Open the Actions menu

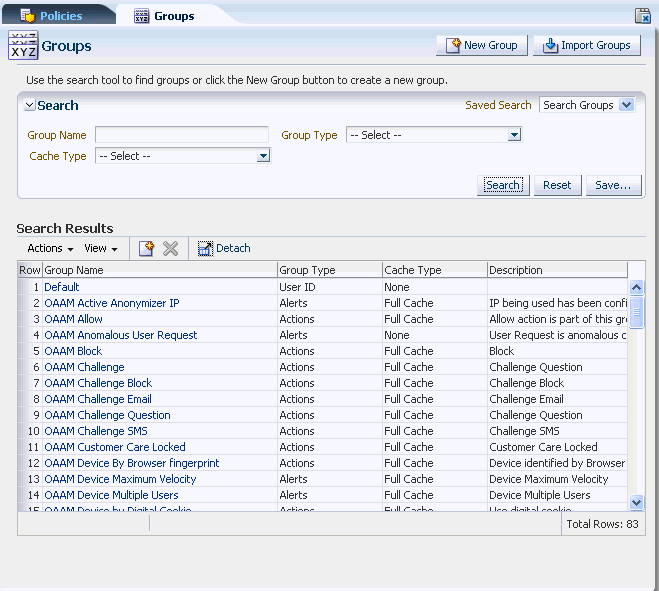pos(50,248)
